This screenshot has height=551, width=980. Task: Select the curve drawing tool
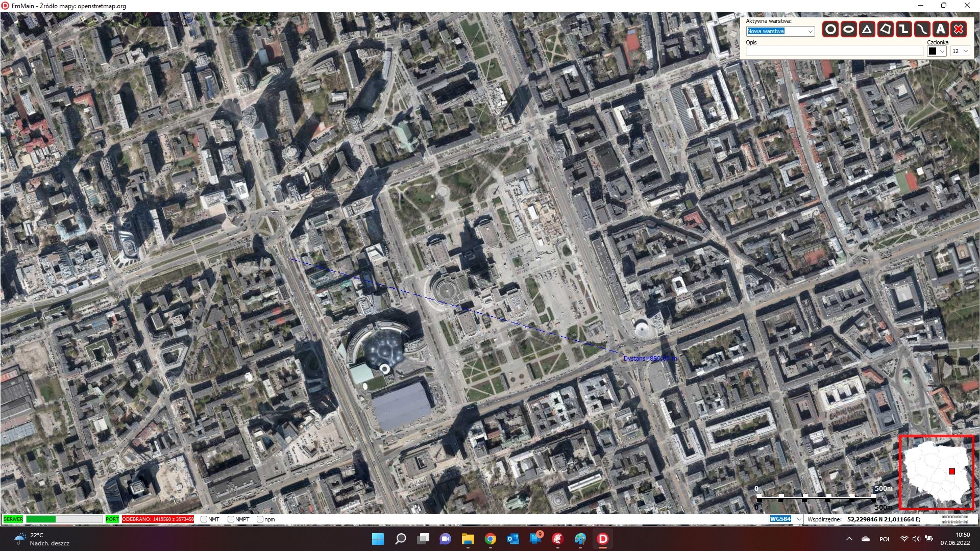pos(921,30)
